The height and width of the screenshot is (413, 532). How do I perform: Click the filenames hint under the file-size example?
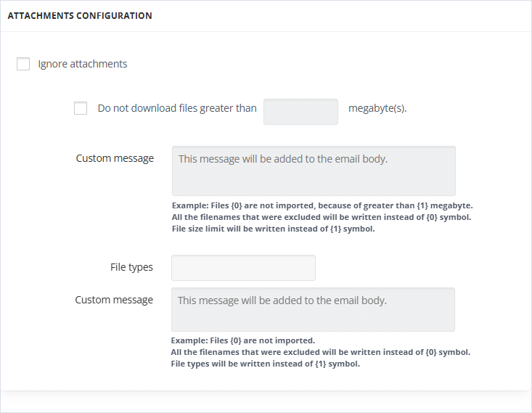click(x=322, y=217)
